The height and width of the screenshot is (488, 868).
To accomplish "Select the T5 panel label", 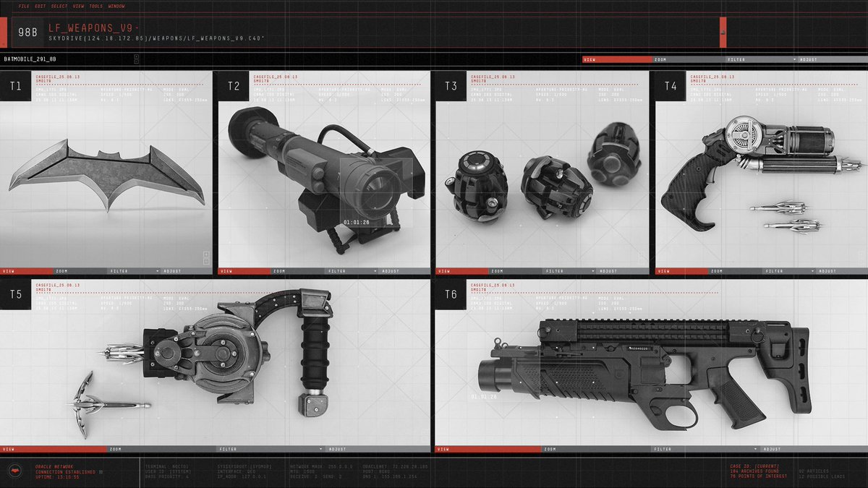I will 16,294.
